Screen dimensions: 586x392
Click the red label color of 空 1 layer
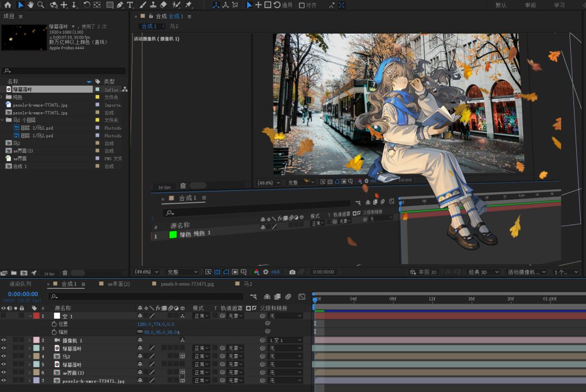[x=36, y=316]
